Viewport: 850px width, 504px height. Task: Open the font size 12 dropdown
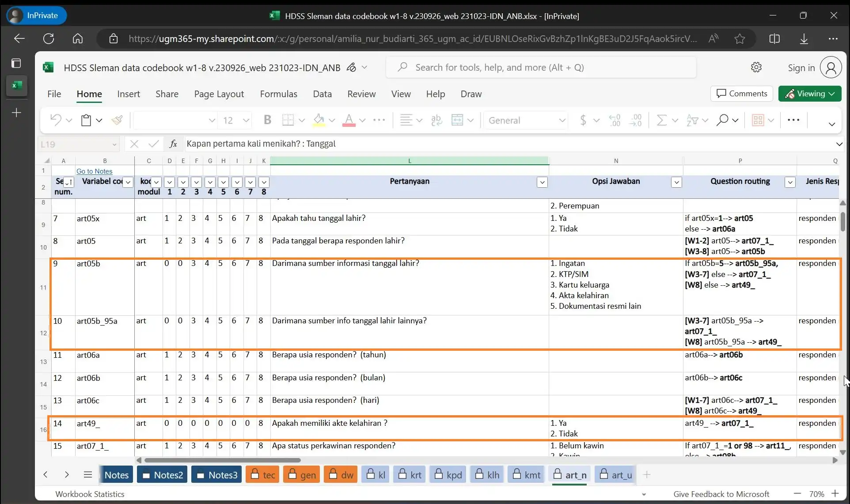click(246, 120)
